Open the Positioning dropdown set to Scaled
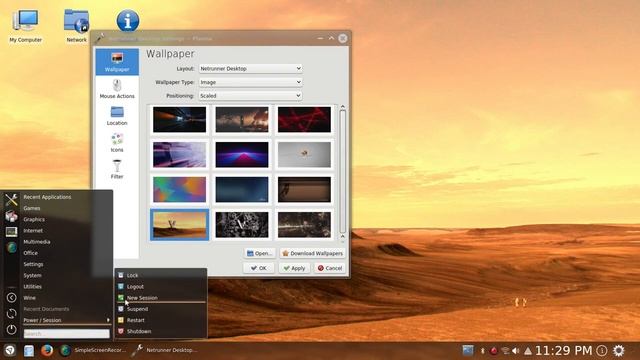 pyautogui.click(x=250, y=96)
